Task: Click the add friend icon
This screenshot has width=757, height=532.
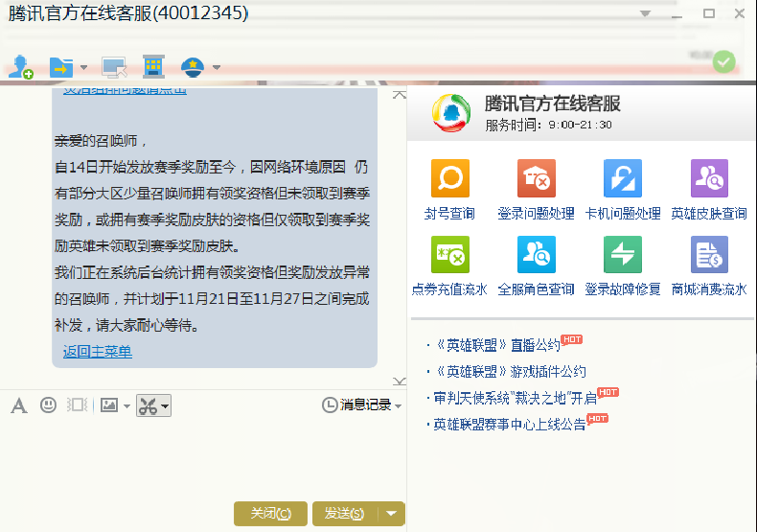Action: [20, 67]
